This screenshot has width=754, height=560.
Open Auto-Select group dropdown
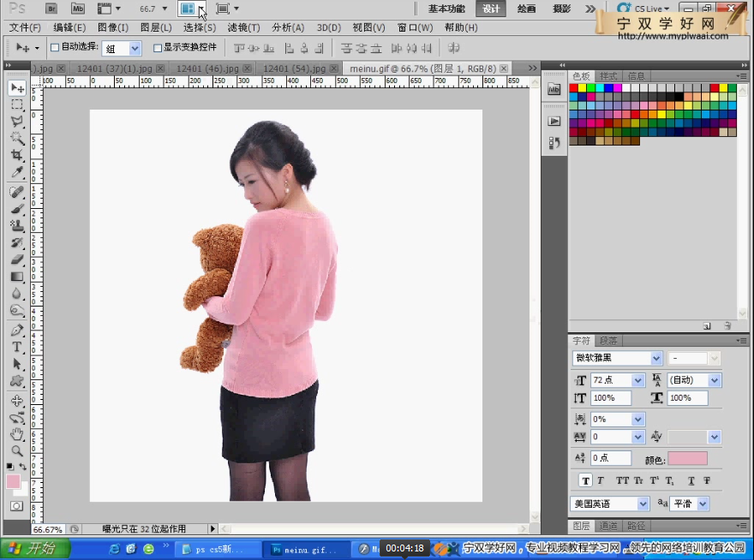click(x=135, y=48)
